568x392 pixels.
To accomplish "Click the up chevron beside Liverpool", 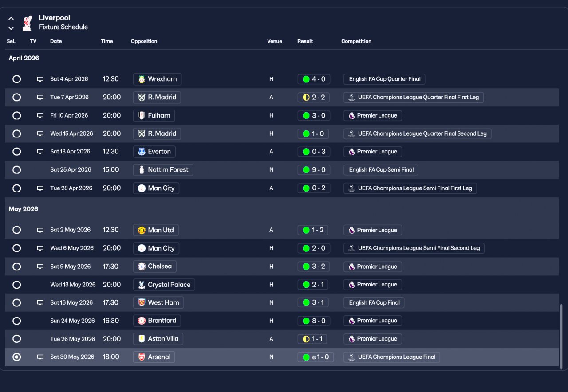I will click(x=11, y=19).
